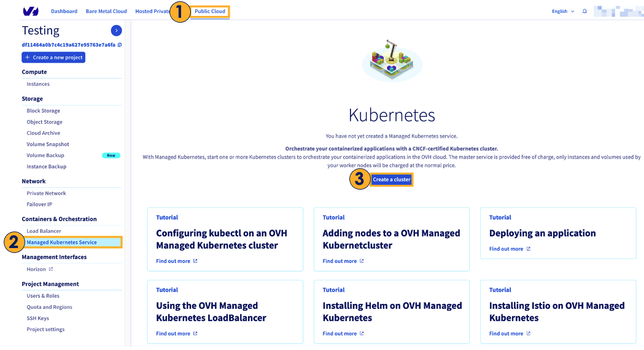Open Failover IP page
Viewport: 644px width, 350px height.
point(39,204)
